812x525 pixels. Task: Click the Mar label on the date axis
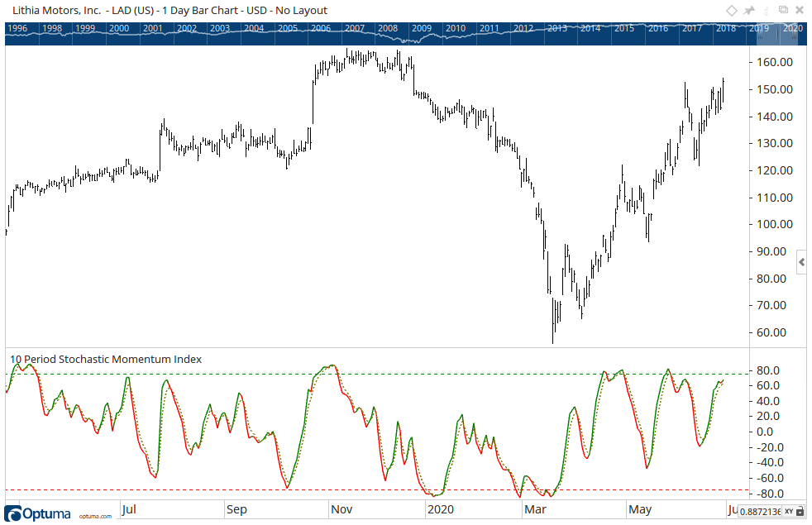click(x=536, y=509)
